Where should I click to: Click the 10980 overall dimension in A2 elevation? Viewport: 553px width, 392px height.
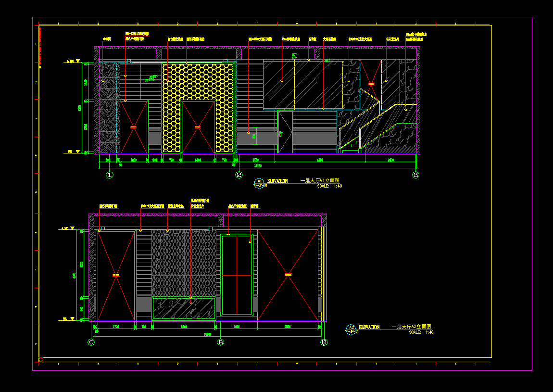tap(208, 334)
